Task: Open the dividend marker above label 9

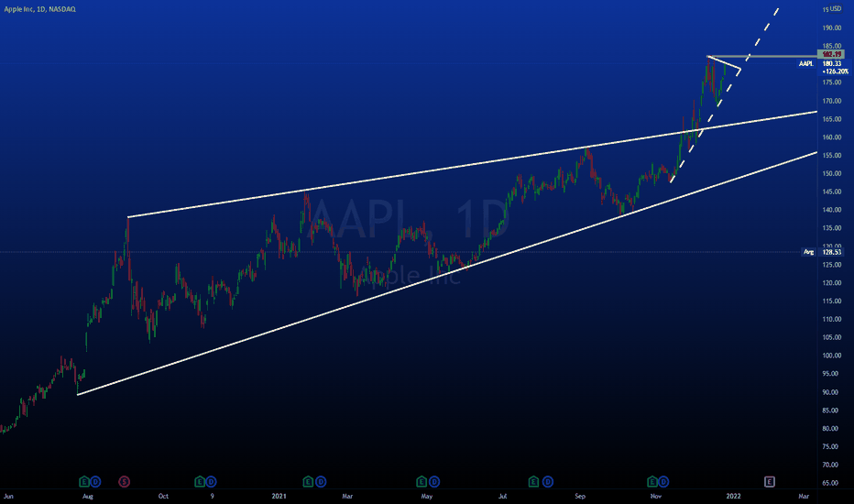Action: coord(212,482)
